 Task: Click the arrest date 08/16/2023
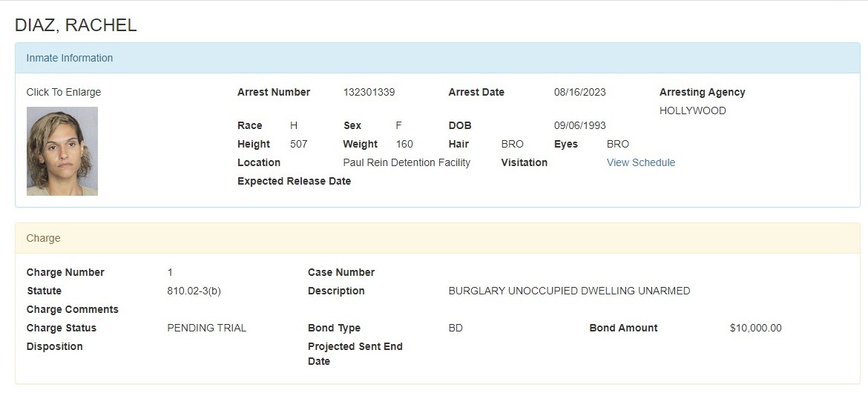579,92
